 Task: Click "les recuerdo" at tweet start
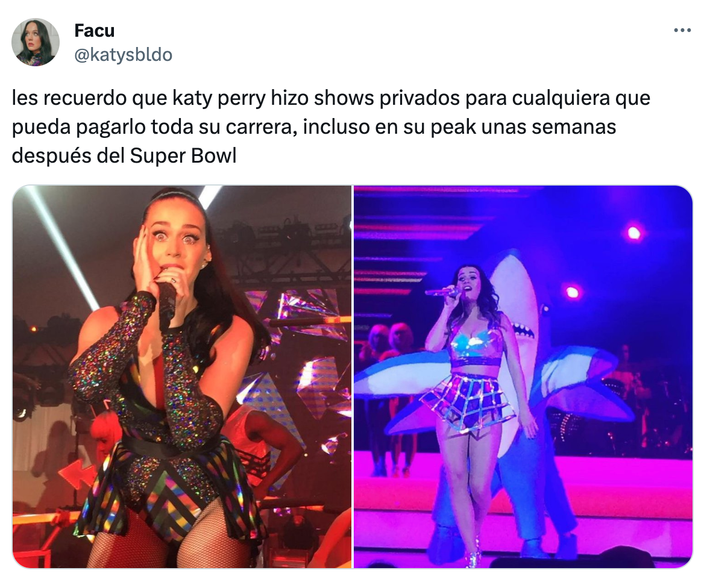pos(69,98)
